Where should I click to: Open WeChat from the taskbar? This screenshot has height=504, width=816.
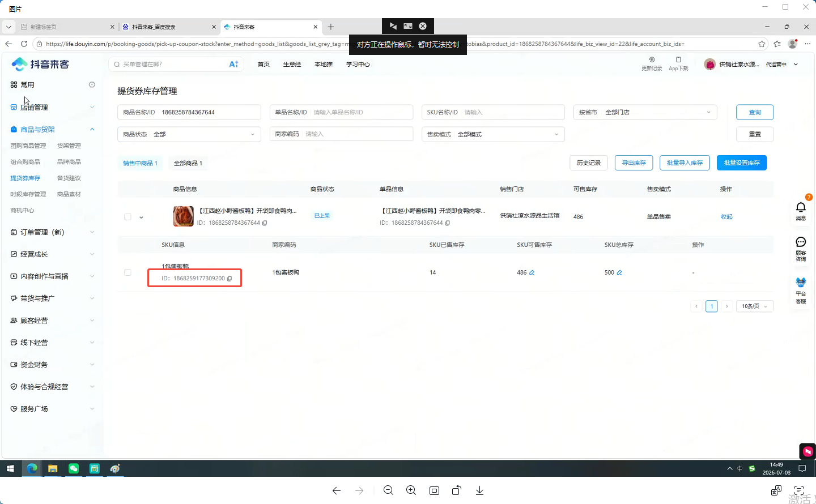tap(74, 468)
